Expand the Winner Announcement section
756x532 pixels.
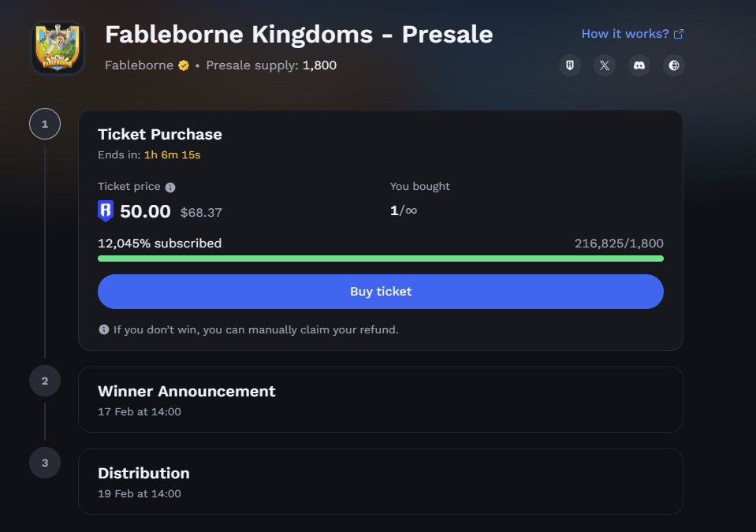(x=380, y=400)
